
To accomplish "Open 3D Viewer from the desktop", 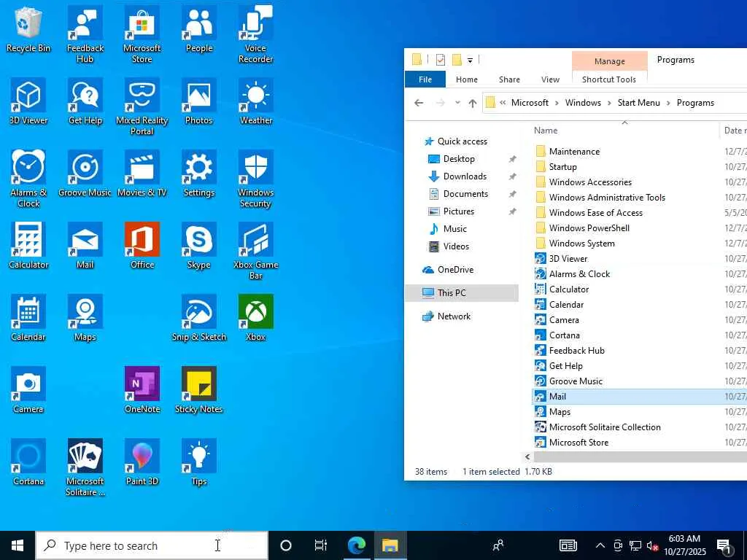I will point(28,101).
